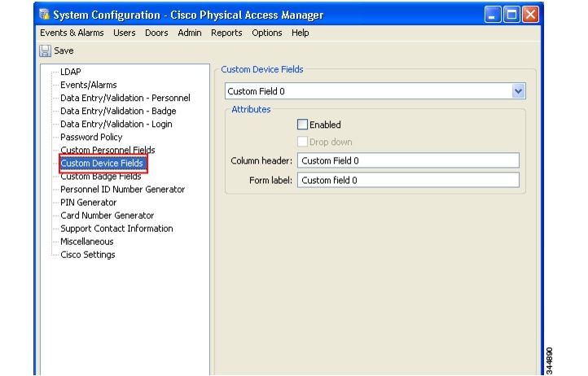Close the System Configuration window
The height and width of the screenshot is (376, 588).
click(530, 15)
